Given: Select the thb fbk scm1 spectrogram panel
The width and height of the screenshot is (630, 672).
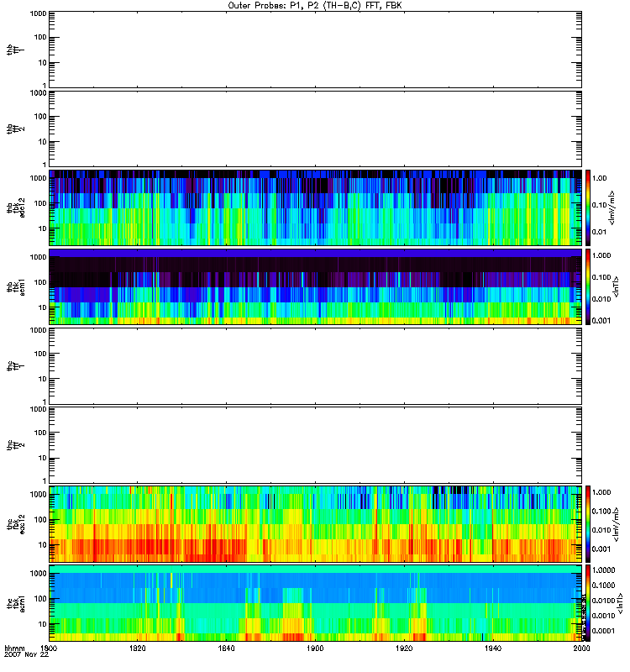Looking at the screenshot, I should tap(316, 286).
